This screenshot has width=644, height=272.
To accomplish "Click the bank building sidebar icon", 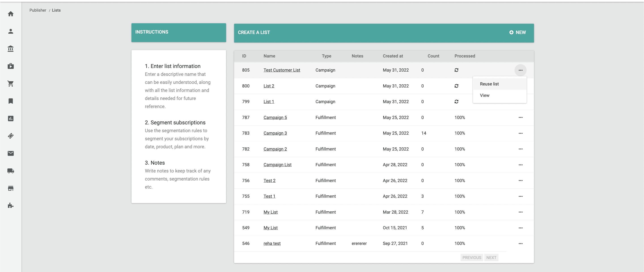I will coord(11,49).
